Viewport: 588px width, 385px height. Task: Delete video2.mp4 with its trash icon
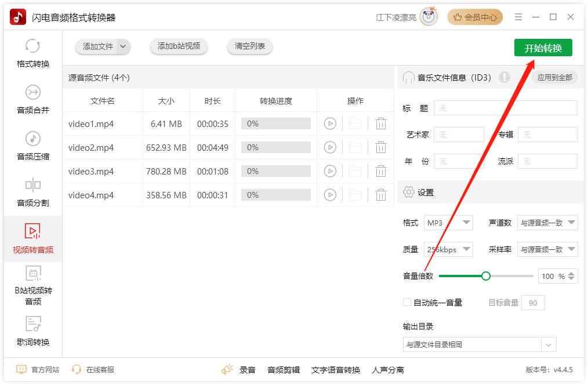[x=380, y=147]
